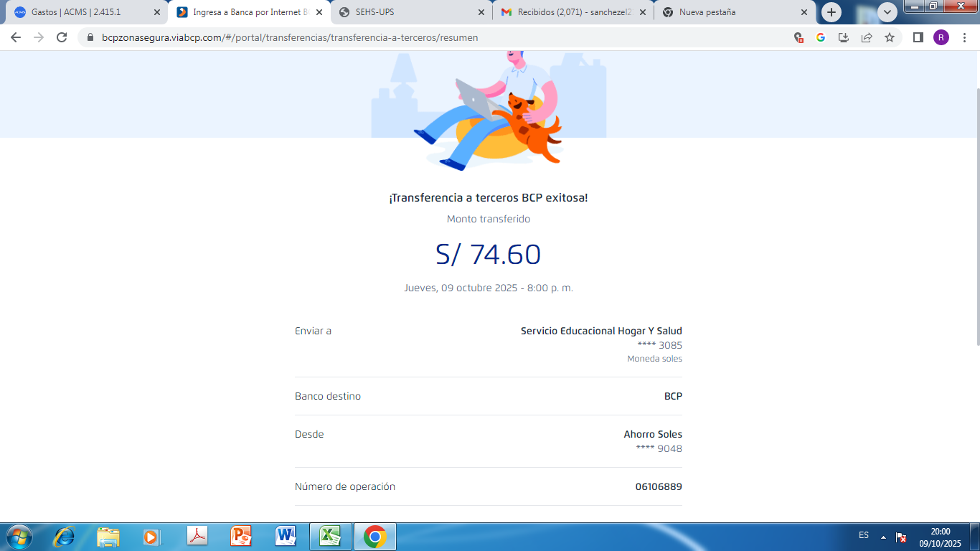Open the ES language selector in taskbar
The height and width of the screenshot is (551, 980).
point(864,535)
